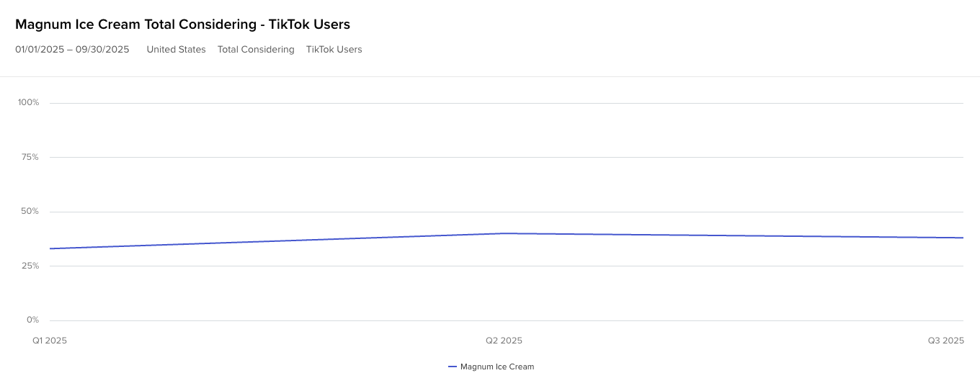Image resolution: width=980 pixels, height=391 pixels.
Task: Select the Q2 2025 axis label
Action: tap(504, 341)
